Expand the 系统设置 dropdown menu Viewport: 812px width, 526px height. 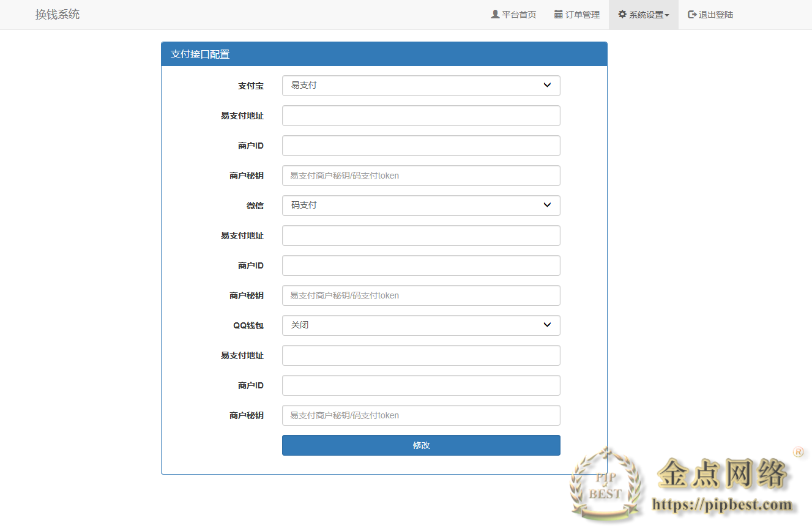[644, 15]
